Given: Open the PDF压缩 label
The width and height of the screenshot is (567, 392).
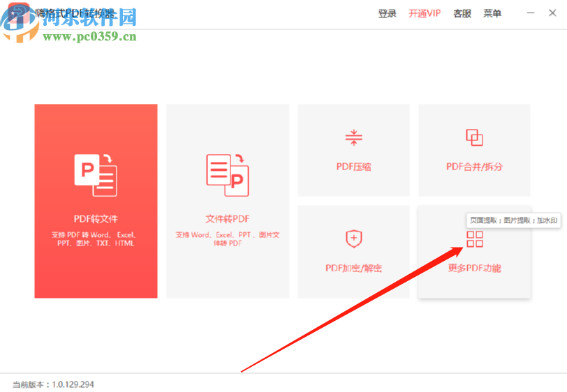Looking at the screenshot, I should (353, 167).
